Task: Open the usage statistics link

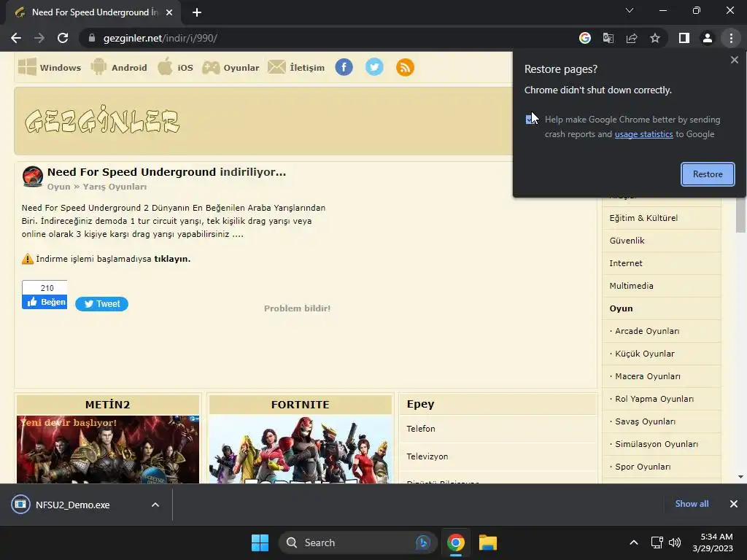Action: [x=643, y=134]
